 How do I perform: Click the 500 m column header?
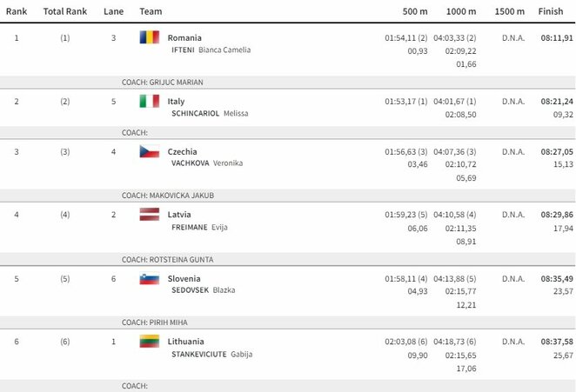click(x=414, y=11)
